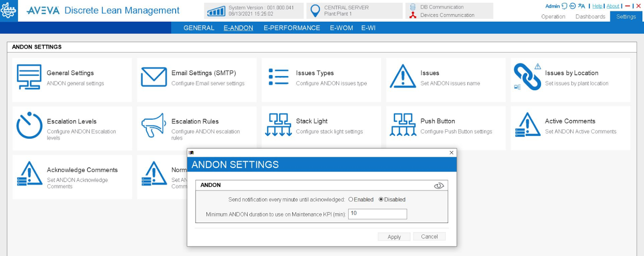Click the minimum ANDON duration input field

coord(377,214)
